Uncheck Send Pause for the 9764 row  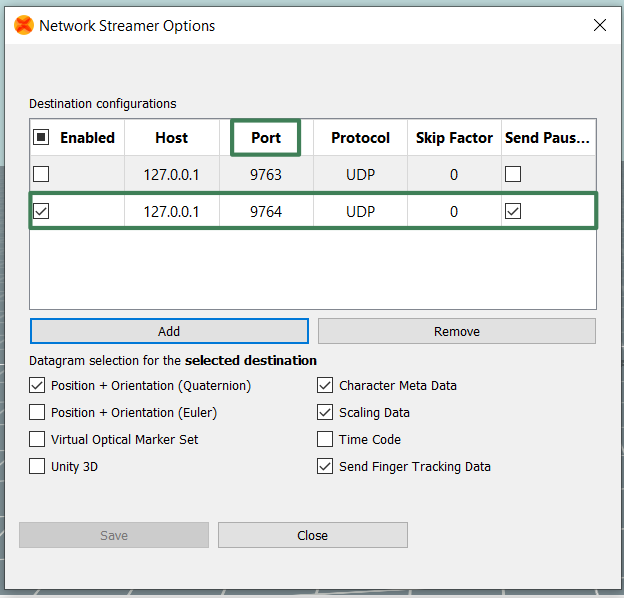point(512,211)
